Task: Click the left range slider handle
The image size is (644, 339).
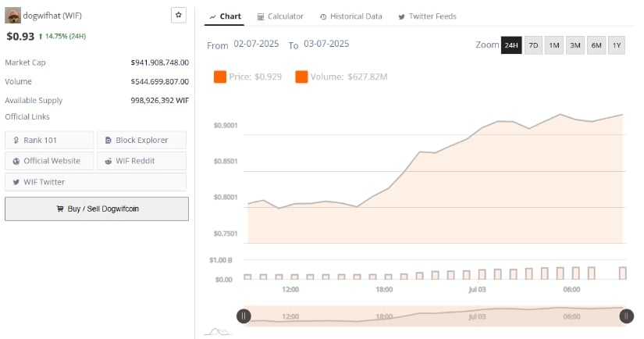Action: [x=244, y=316]
